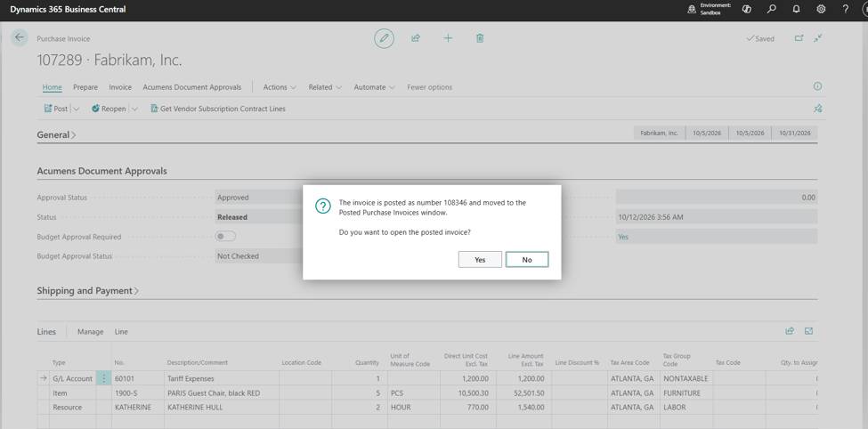This screenshot has width=868, height=429.
Task: Select the Prepare tab
Action: tap(85, 87)
